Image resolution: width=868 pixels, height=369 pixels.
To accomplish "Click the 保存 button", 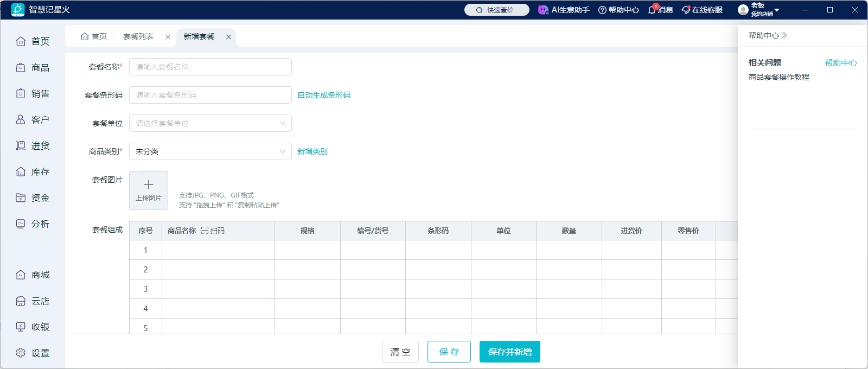I will (x=449, y=352).
